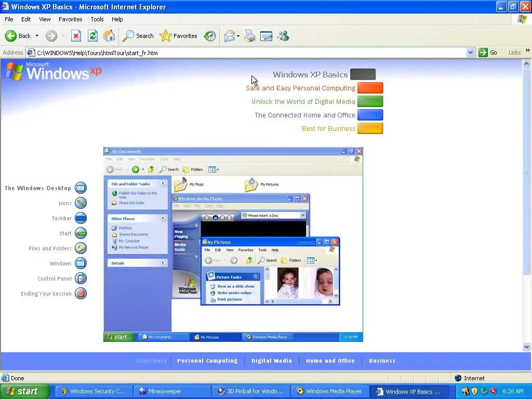The width and height of the screenshot is (532, 399).
Task: Click the address bar path field
Action: coord(250,53)
